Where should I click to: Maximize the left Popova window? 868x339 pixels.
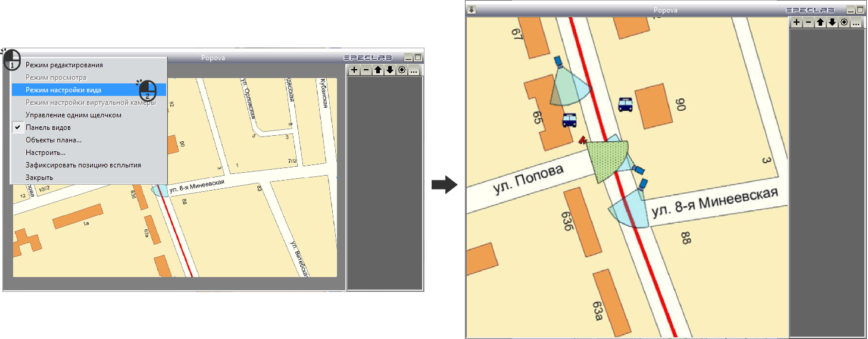418,58
